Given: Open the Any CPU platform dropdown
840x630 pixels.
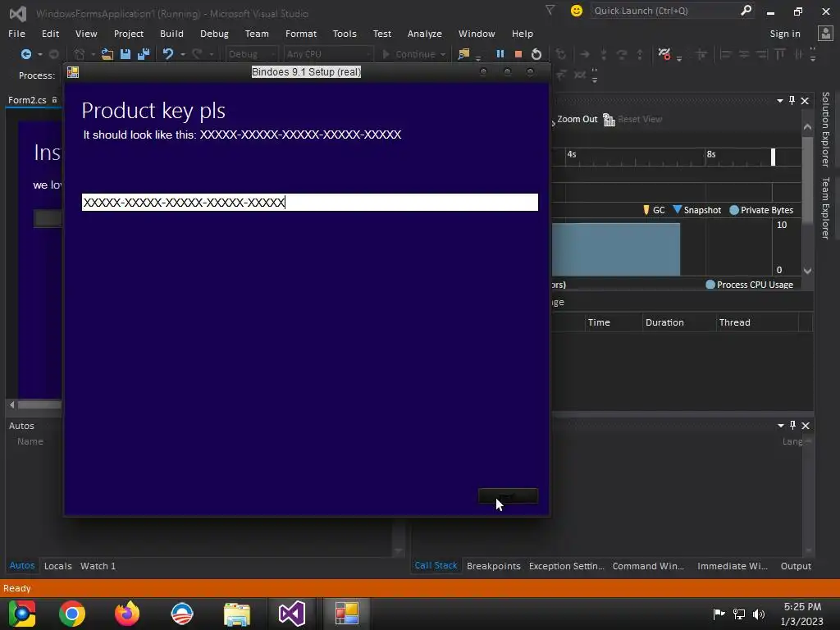Looking at the screenshot, I should [x=327, y=54].
